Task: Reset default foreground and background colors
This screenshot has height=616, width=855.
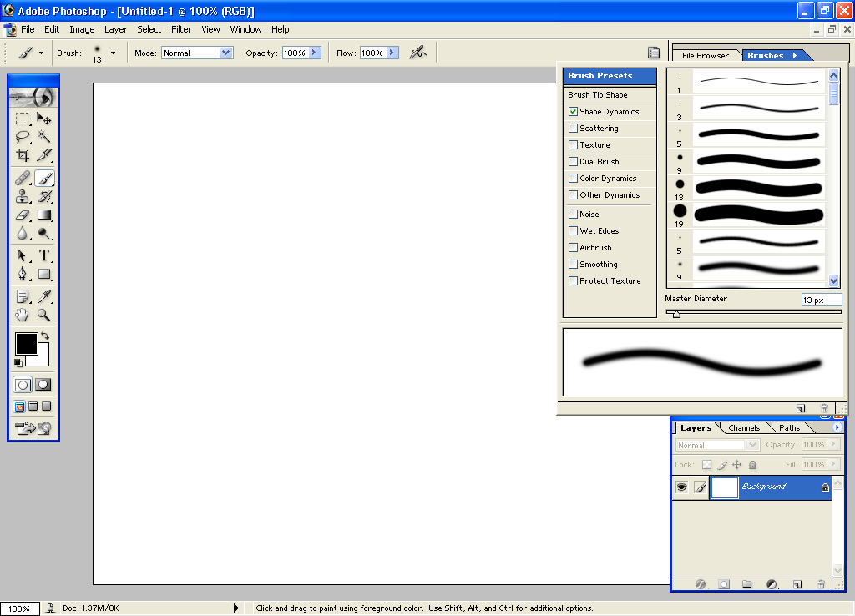Action: click(x=18, y=362)
